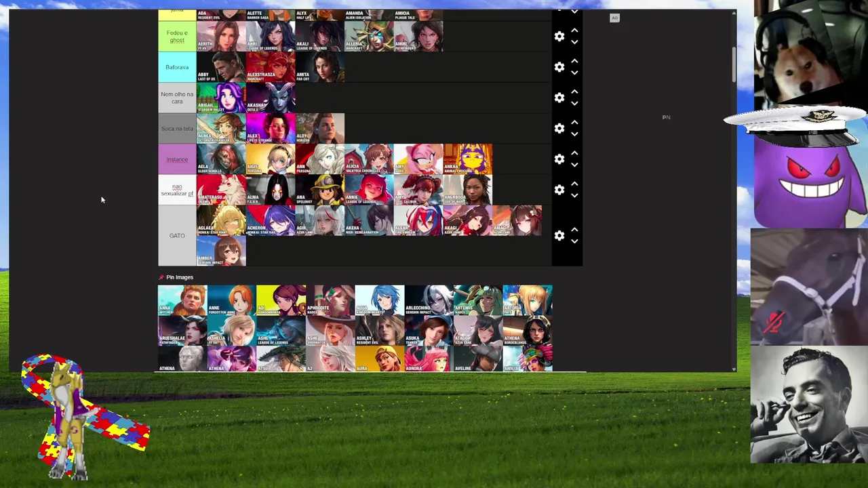
Task: Select the GATO tier label
Action: pyautogui.click(x=177, y=236)
